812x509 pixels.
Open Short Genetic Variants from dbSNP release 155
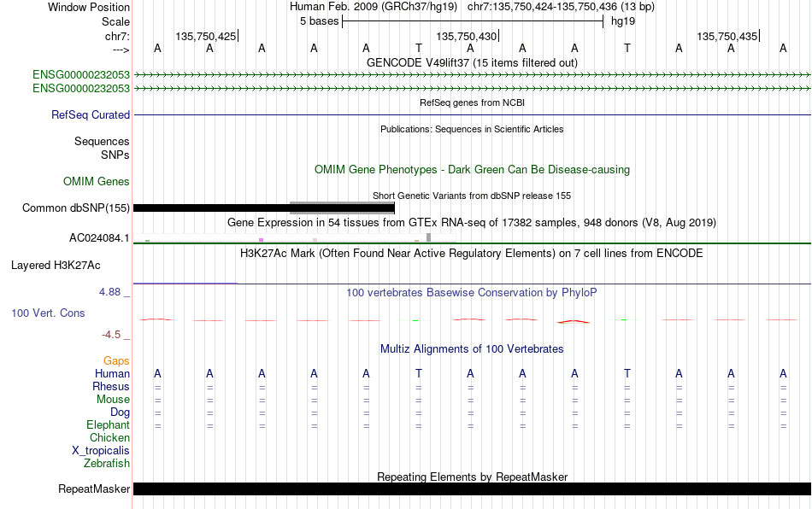click(472, 196)
